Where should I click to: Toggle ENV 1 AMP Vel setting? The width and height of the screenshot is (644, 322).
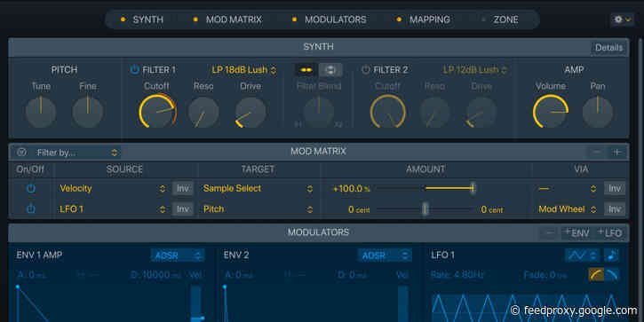click(196, 275)
